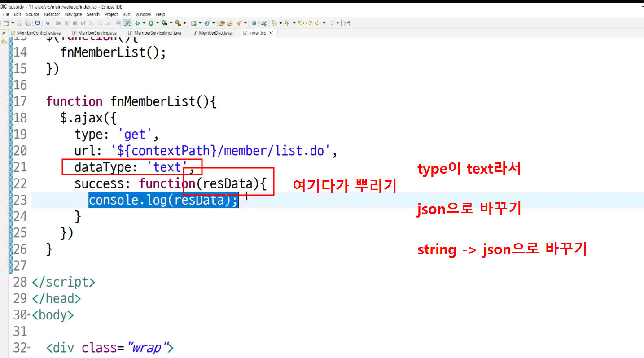Click the Open Type folder icon
Viewport: 644px width, 358px height.
pos(222,23)
